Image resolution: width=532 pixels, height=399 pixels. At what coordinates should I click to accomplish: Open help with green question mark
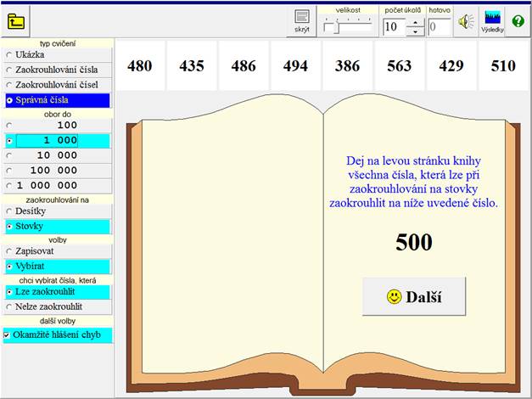pos(518,21)
